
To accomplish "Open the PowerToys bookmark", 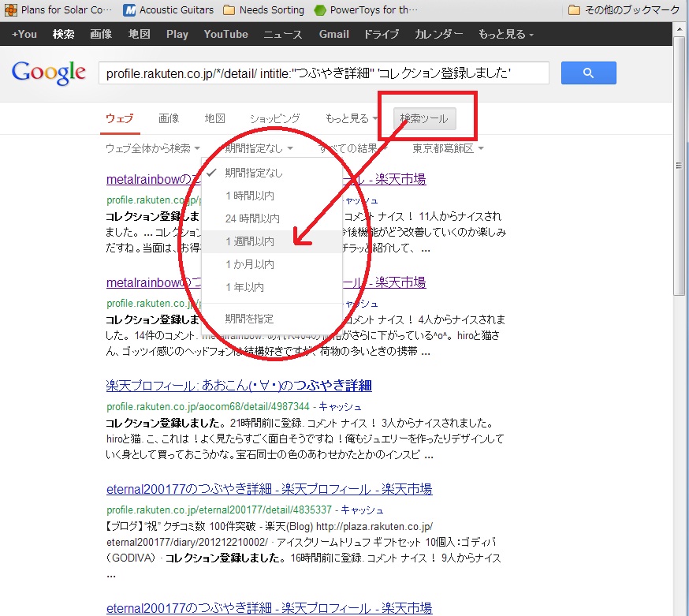I will click(366, 9).
